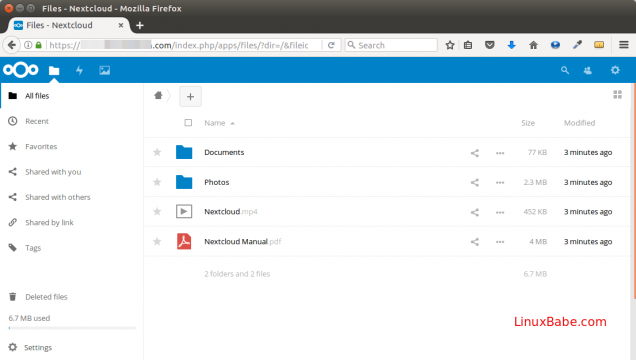Image resolution: width=636 pixels, height=360 pixels.
Task: Click the Firefox home button
Action: 533,45
